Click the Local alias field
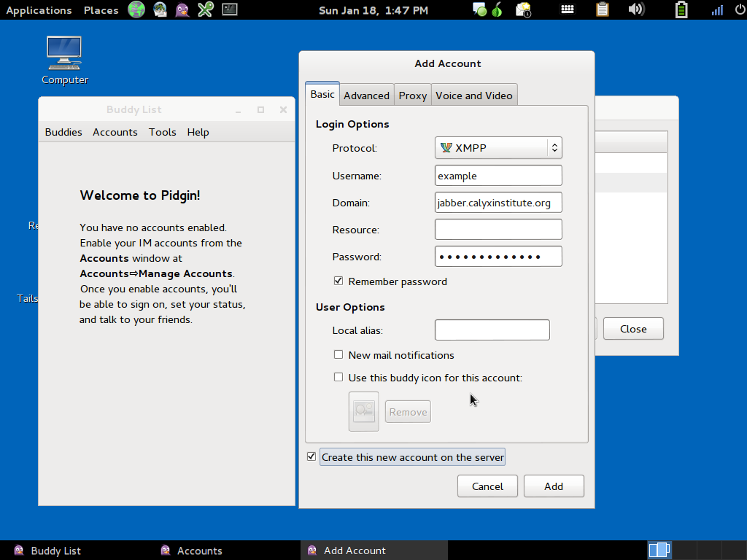The width and height of the screenshot is (747, 560). click(492, 330)
